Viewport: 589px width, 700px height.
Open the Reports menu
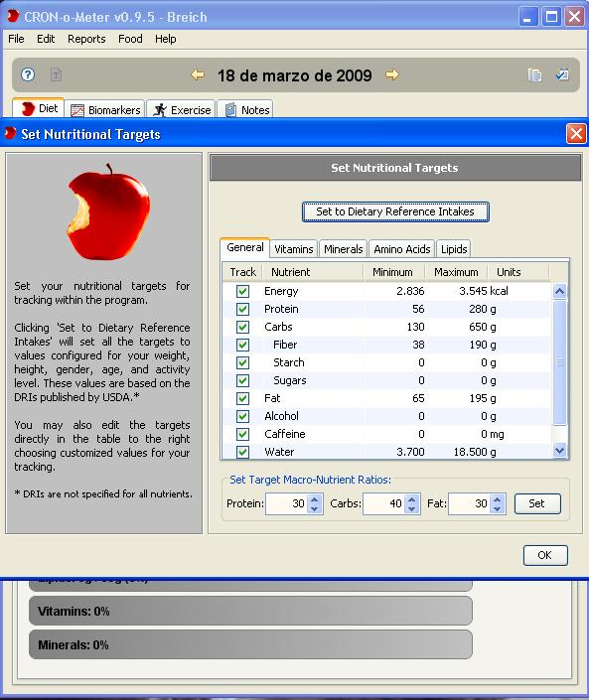click(x=86, y=39)
